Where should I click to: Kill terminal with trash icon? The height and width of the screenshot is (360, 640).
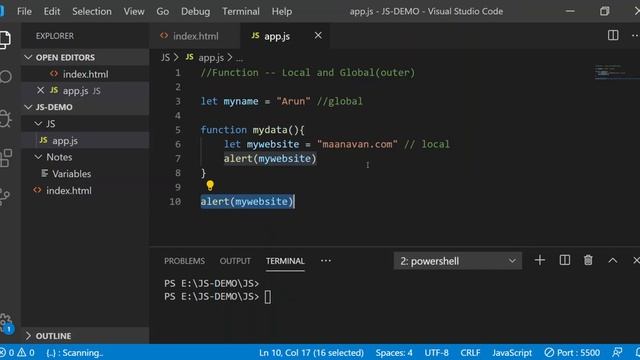(x=588, y=260)
